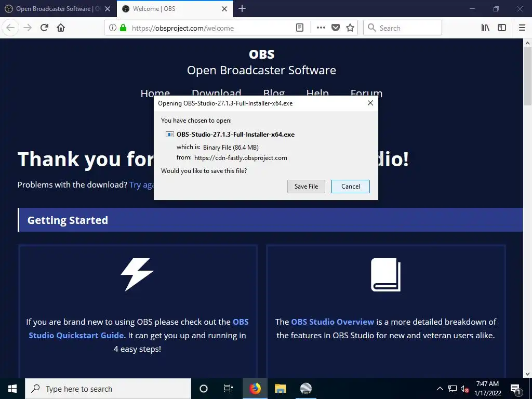Open the Action Center notifications icon

pyautogui.click(x=515, y=389)
